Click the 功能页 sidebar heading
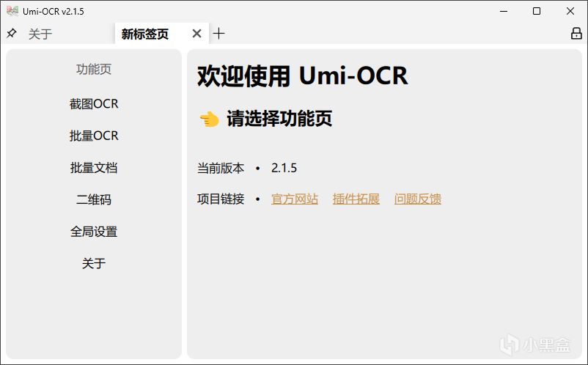Viewport: 588px width, 365px height. pos(94,70)
